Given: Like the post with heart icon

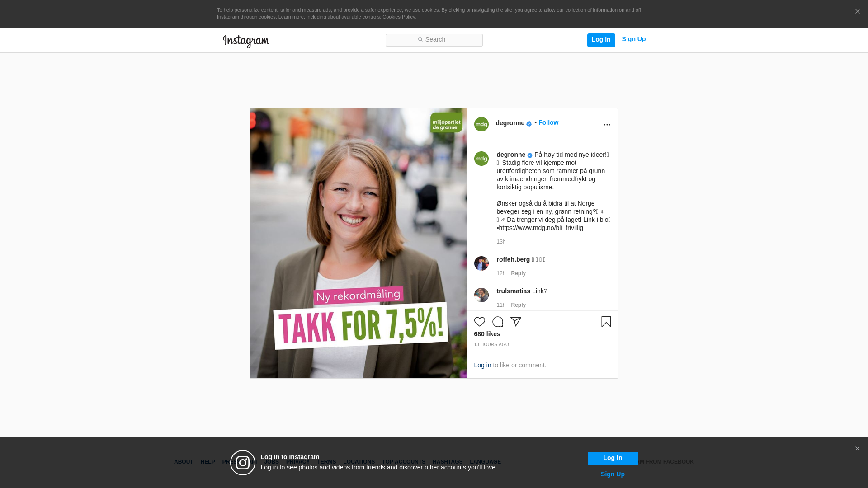Looking at the screenshot, I should point(479,322).
